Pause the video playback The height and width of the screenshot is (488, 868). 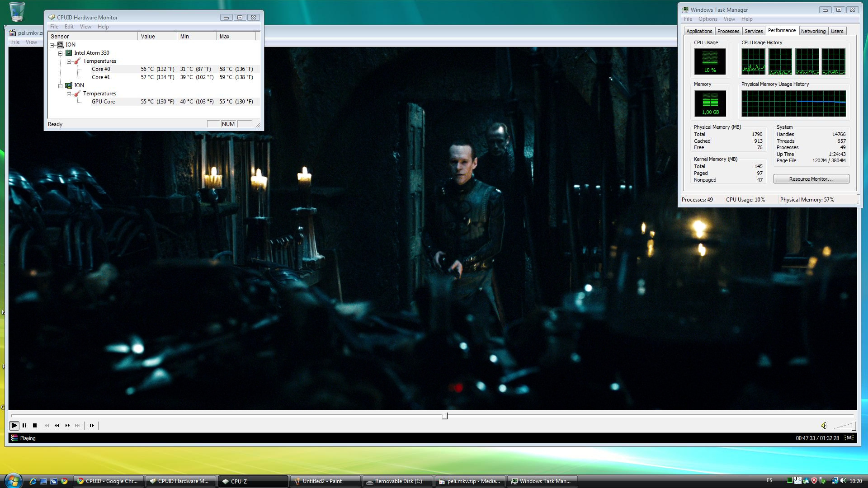pyautogui.click(x=24, y=425)
